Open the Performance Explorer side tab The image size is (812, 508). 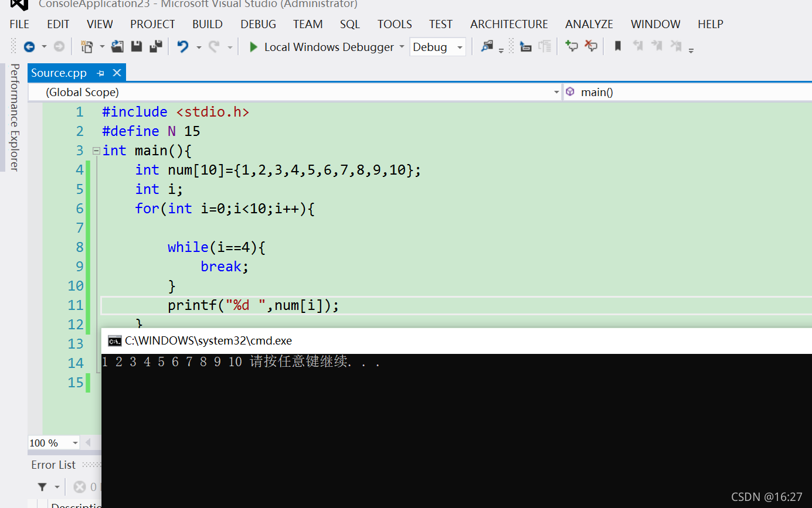(15, 117)
